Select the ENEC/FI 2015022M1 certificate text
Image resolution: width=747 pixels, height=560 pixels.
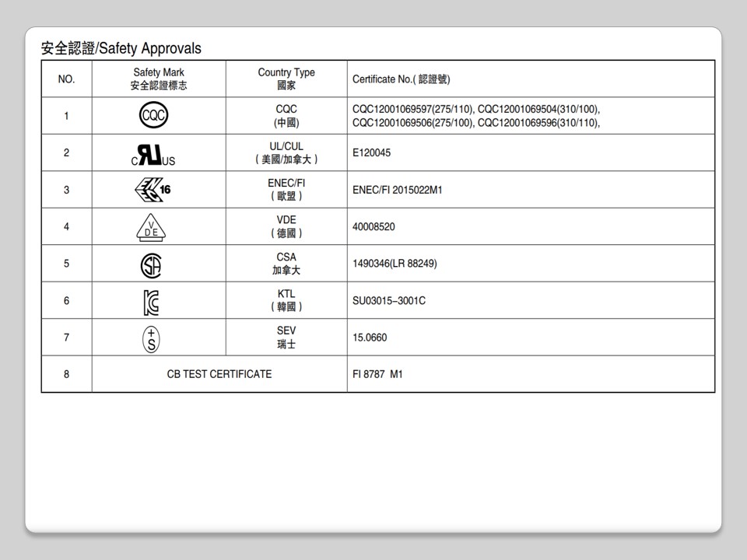click(397, 190)
